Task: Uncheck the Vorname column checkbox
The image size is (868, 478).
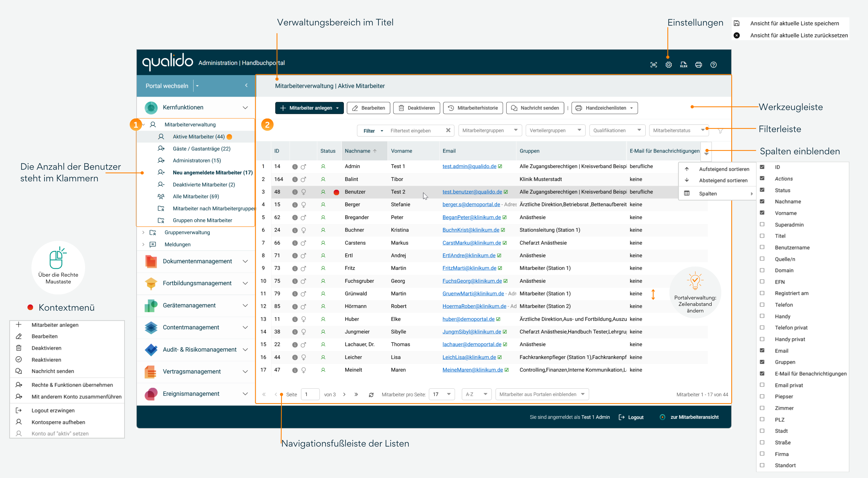Action: click(x=762, y=213)
